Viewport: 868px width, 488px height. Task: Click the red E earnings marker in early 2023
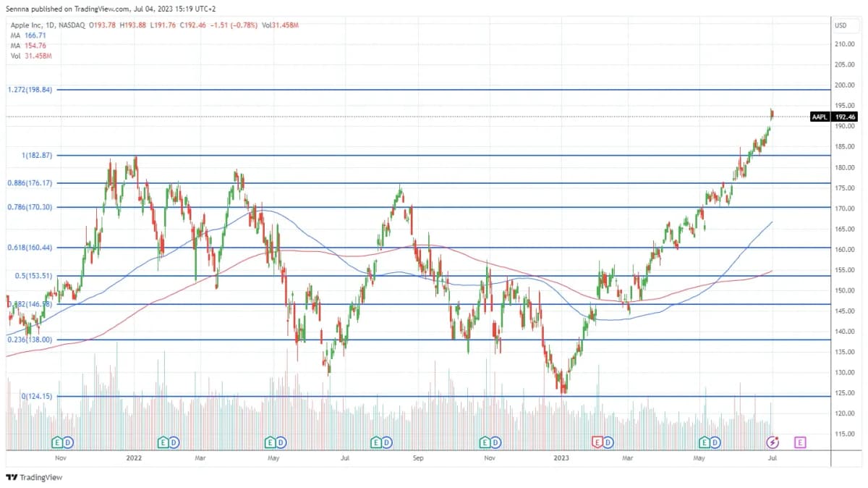(597, 442)
